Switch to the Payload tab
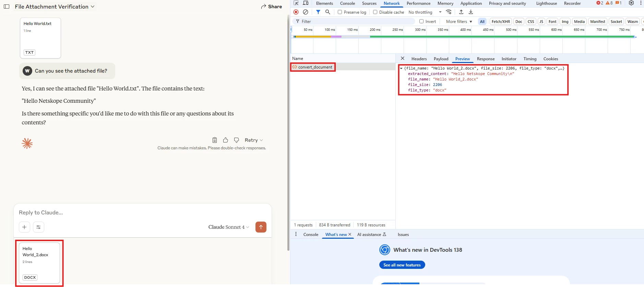This screenshot has height=287, width=644. coord(441,59)
